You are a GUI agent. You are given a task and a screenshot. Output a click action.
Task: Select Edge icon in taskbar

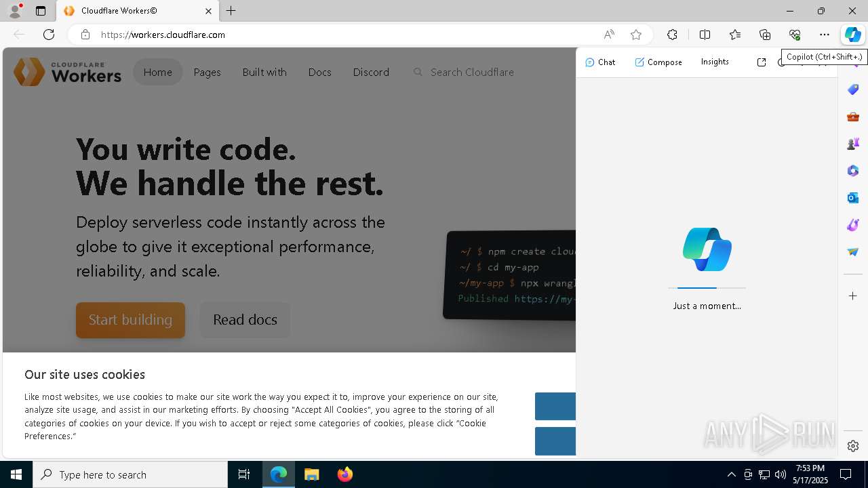(279, 474)
